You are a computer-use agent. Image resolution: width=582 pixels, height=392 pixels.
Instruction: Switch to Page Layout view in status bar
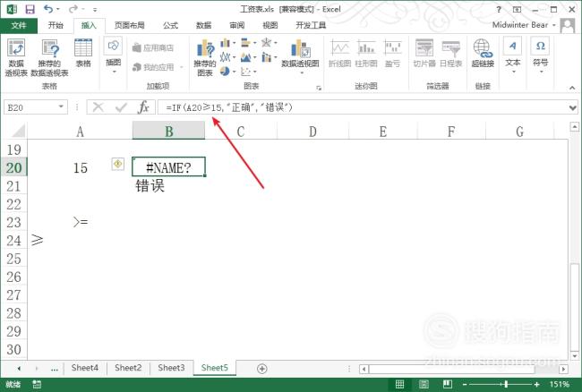pos(424,384)
